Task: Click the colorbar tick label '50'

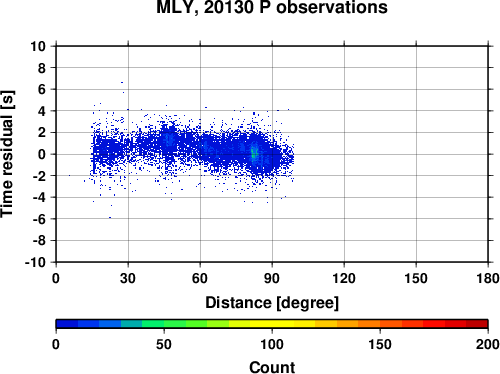Action: (x=164, y=344)
